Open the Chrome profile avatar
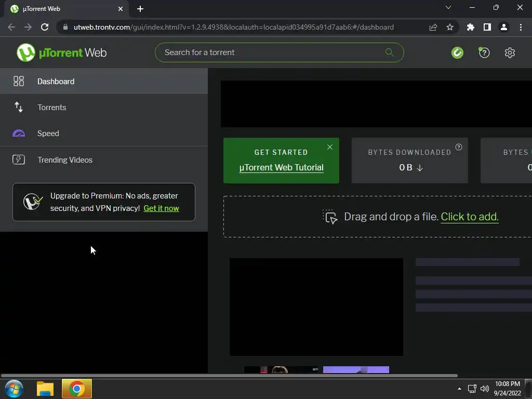Screen dimensions: 532x399 504,27
